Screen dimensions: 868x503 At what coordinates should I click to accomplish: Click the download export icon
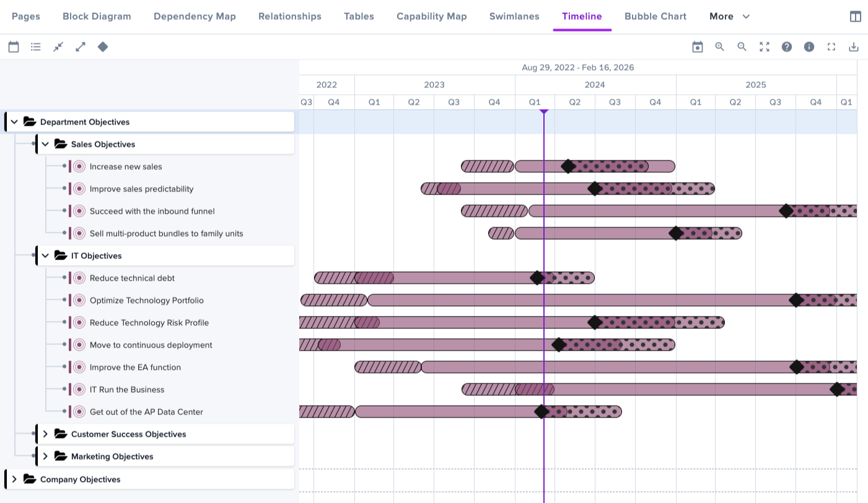[854, 46]
